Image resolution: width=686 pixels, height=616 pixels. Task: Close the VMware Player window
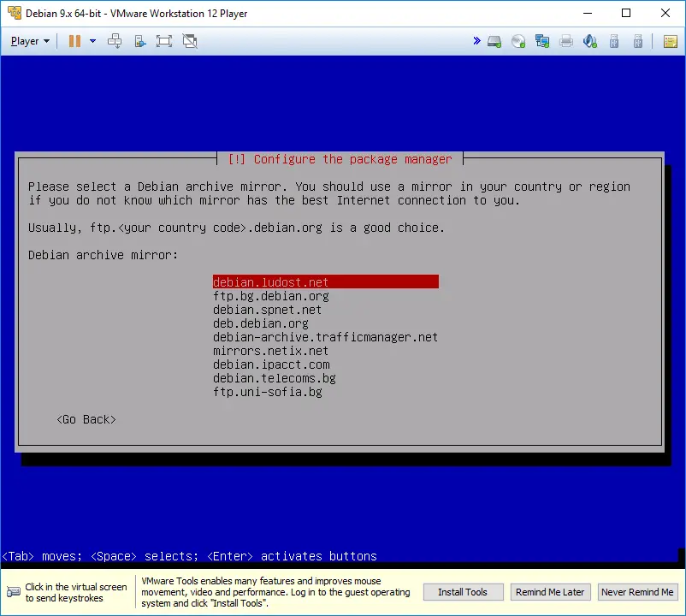[665, 13]
